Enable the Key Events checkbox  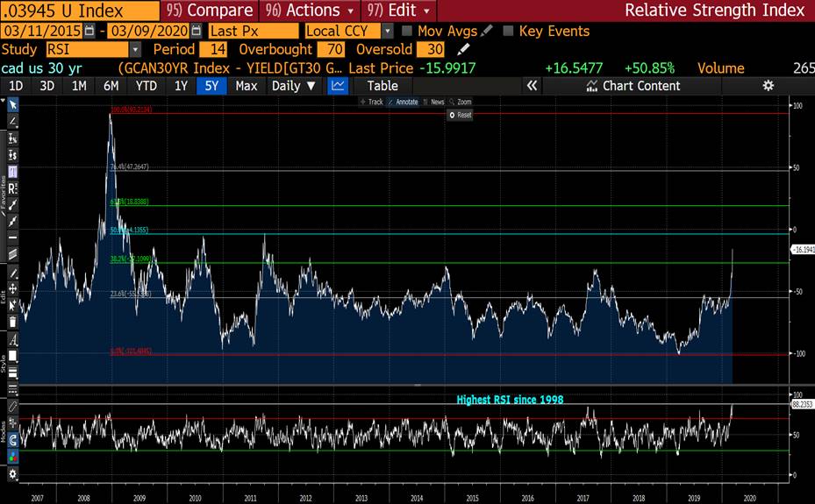(x=508, y=32)
